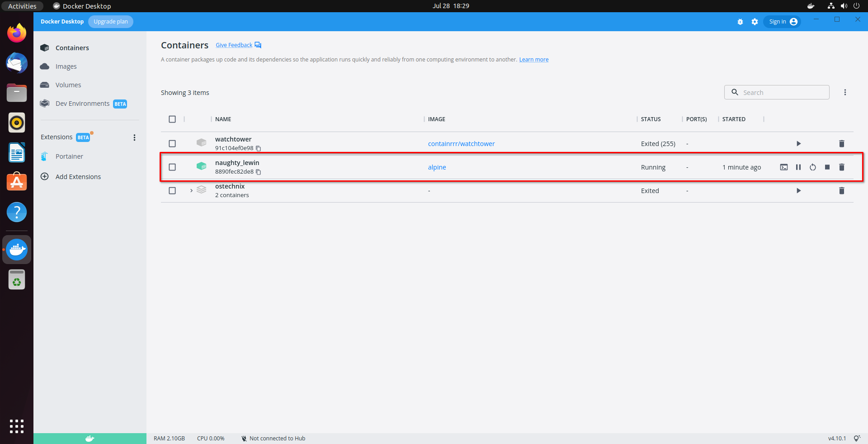Open the containers list overflow menu
868x444 pixels.
(x=845, y=92)
